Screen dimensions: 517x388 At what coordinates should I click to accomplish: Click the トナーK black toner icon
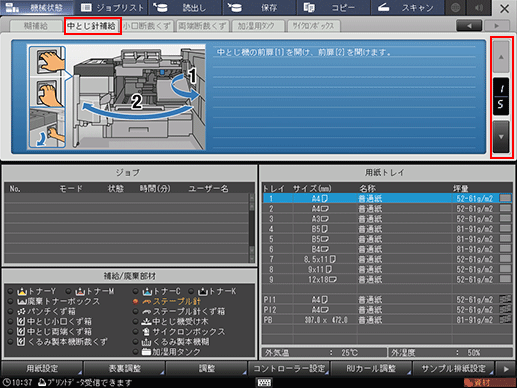(203, 292)
